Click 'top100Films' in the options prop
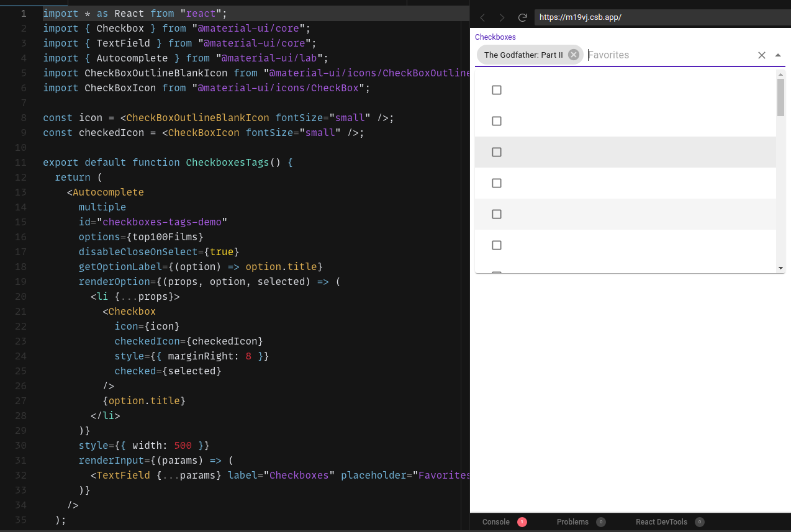Image resolution: width=791 pixels, height=532 pixels. (165, 237)
